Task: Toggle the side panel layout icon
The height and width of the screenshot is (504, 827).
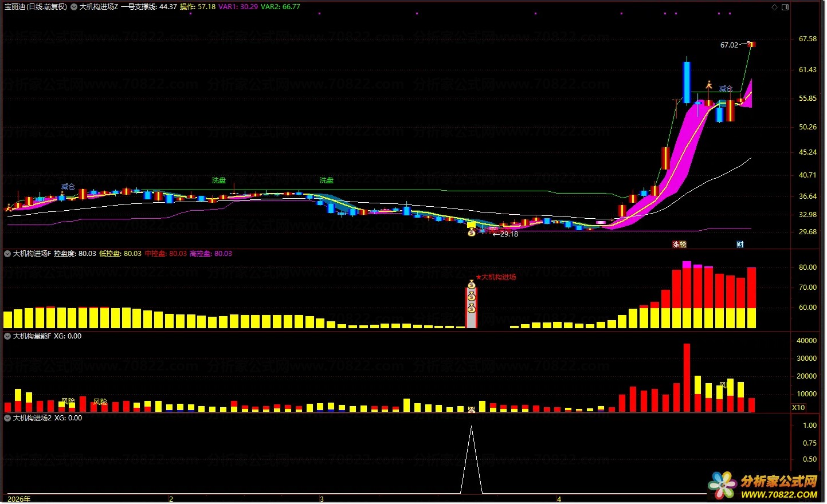Action: pos(785,7)
